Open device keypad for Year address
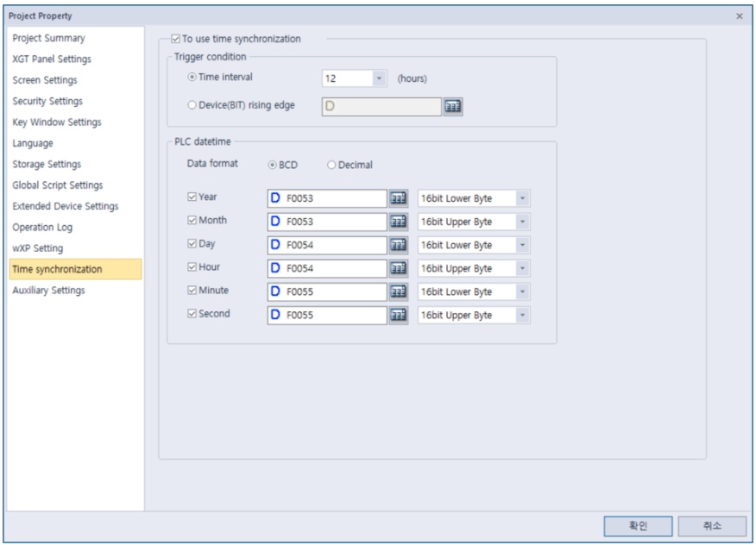The image size is (756, 545). (398, 197)
